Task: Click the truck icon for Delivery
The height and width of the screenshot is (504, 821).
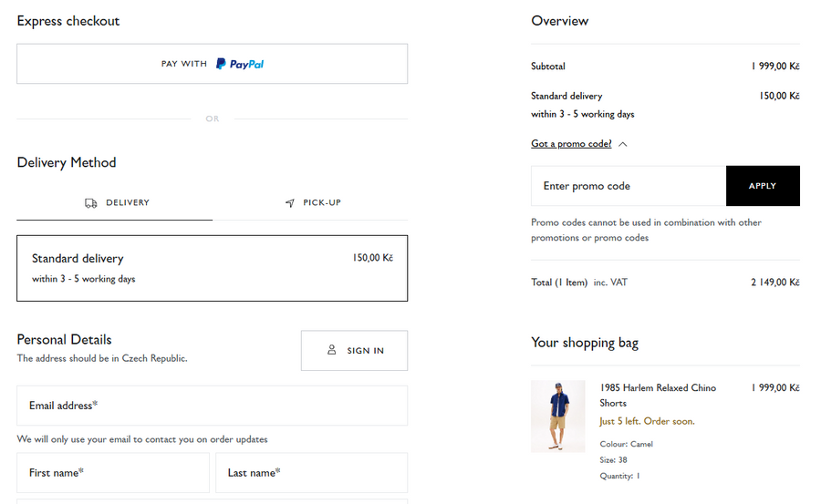Action: coord(91,203)
